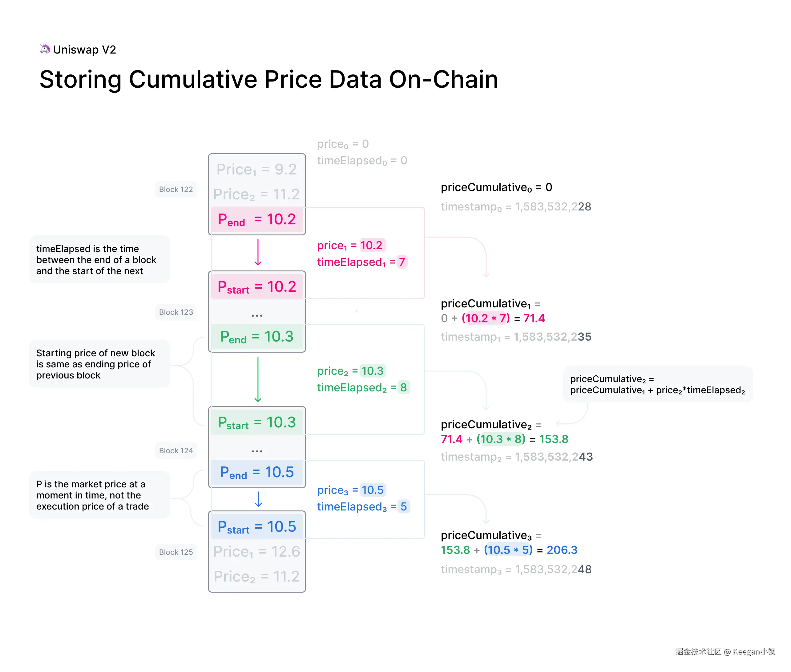Click the green down arrow below Block 123
This screenshot has width=791, height=672.
click(258, 379)
